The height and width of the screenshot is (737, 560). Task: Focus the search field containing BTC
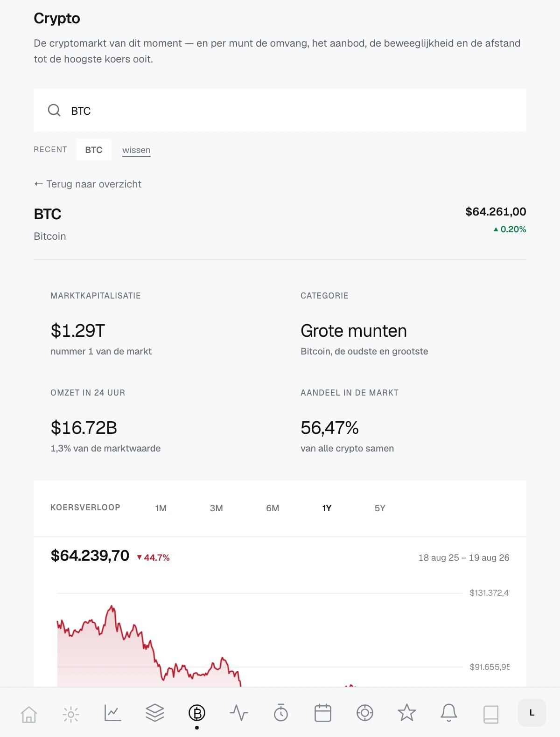pos(280,111)
